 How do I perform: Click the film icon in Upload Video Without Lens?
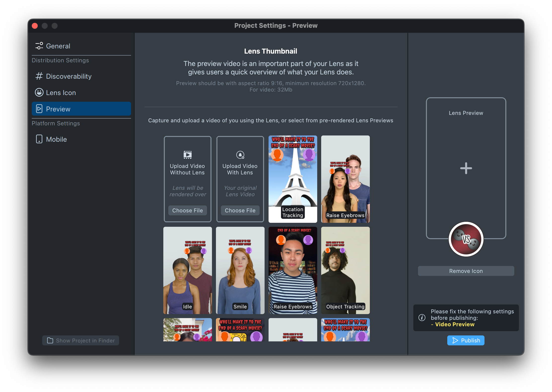click(x=187, y=155)
